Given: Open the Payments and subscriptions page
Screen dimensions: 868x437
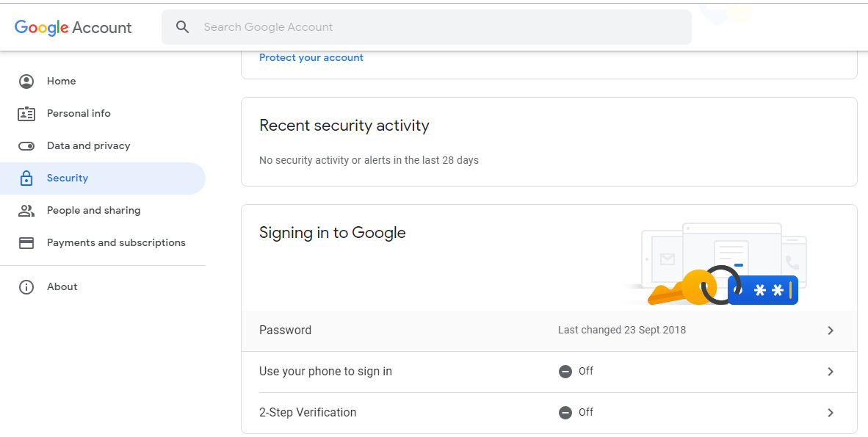Looking at the screenshot, I should (x=116, y=243).
